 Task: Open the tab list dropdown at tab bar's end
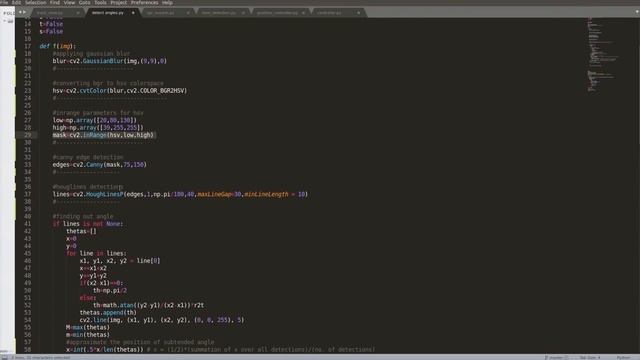pyautogui.click(x=637, y=12)
